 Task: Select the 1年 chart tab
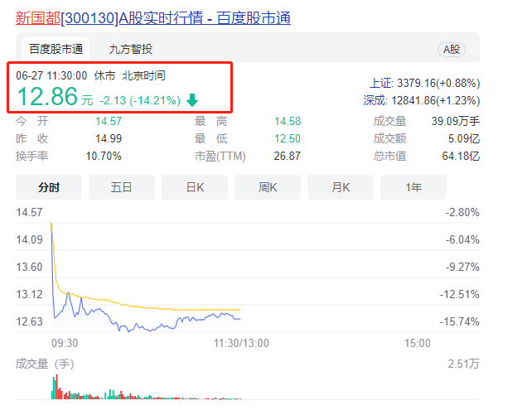[x=414, y=187]
